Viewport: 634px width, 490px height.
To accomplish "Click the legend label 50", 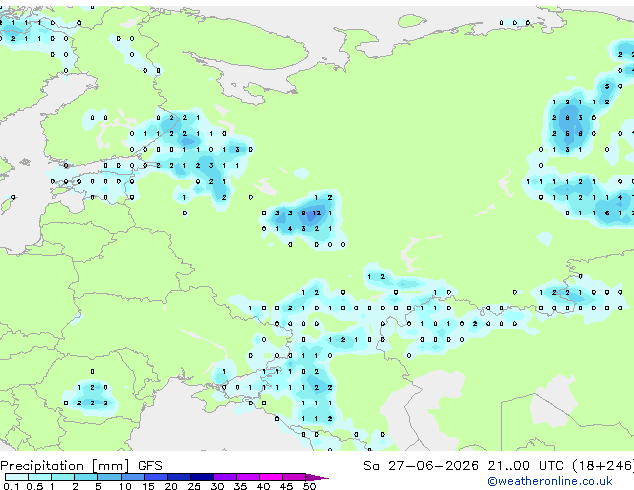I will 309,486.
